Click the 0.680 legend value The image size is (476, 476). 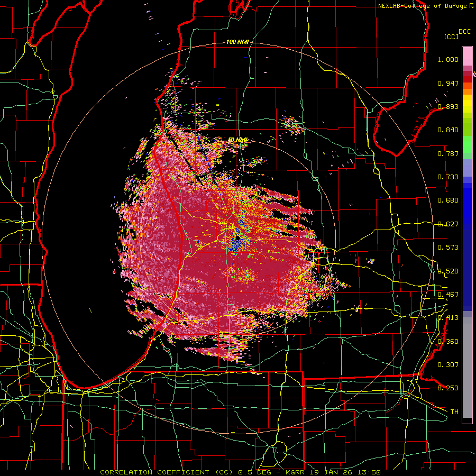pos(448,200)
